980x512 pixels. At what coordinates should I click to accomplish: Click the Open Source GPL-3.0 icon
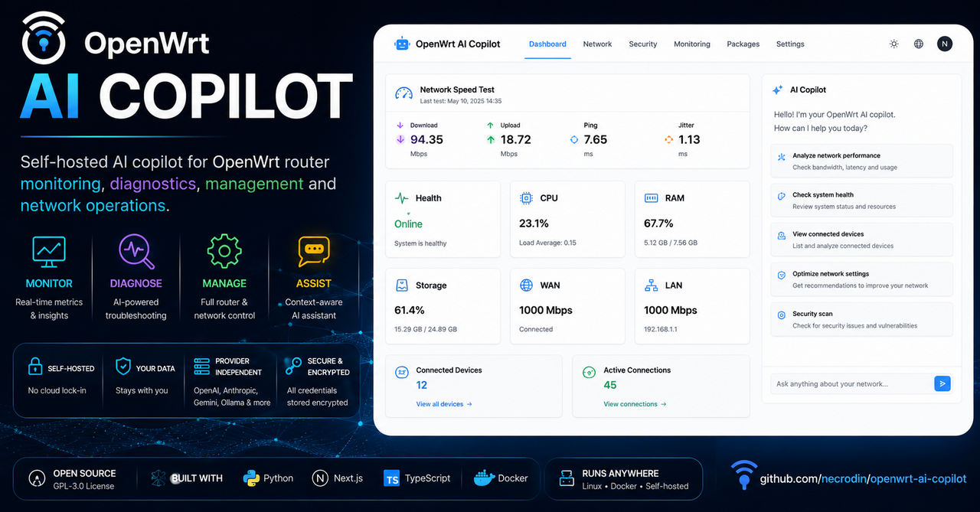pos(35,478)
